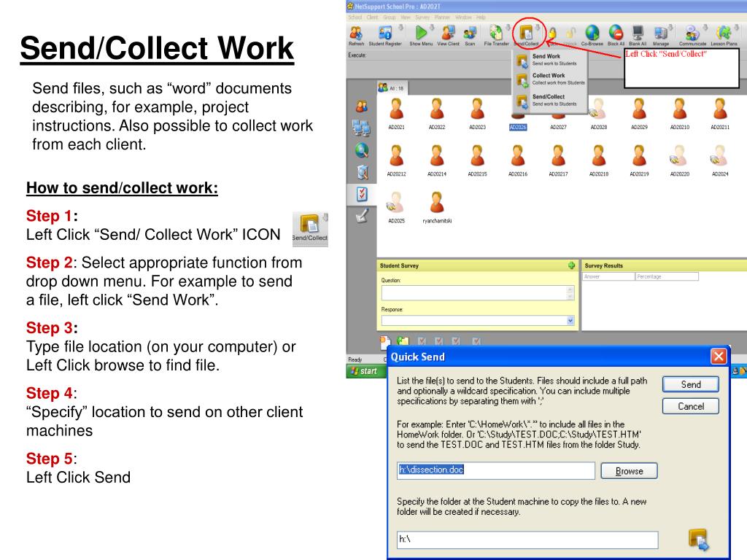Open dropdown arrow beside Lesson Plans
This screenshot has width=747, height=560.
point(736,28)
